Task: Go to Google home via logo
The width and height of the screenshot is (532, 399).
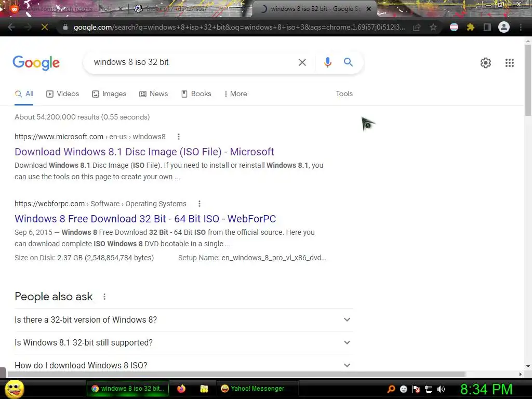Action: [36, 63]
